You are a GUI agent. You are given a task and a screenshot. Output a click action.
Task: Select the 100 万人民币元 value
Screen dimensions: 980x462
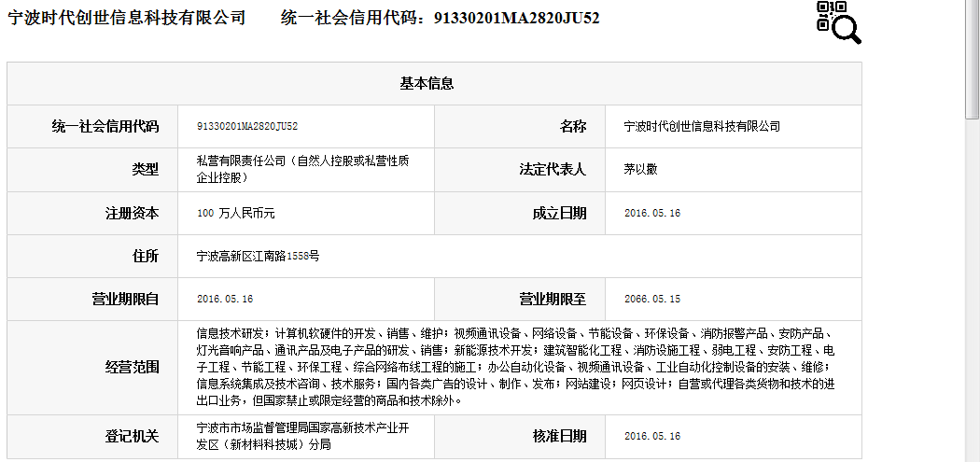pyautogui.click(x=235, y=213)
